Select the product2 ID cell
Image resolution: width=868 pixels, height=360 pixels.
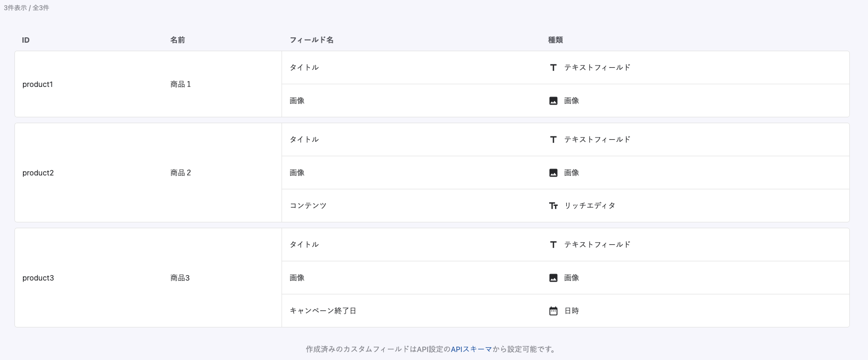(x=38, y=173)
